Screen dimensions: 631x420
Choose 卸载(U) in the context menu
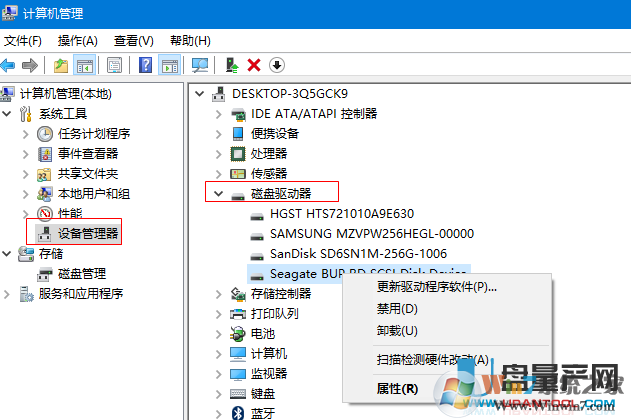[x=447, y=331]
